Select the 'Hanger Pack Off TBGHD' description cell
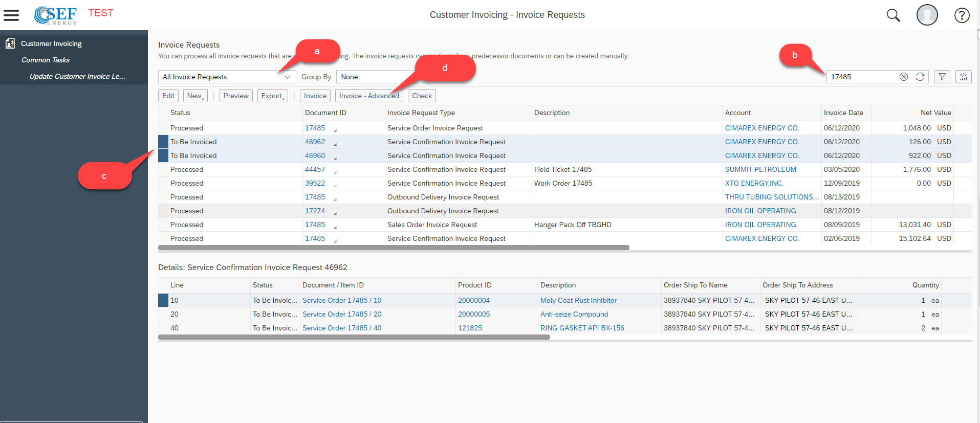The height and width of the screenshot is (423, 980). click(x=627, y=225)
